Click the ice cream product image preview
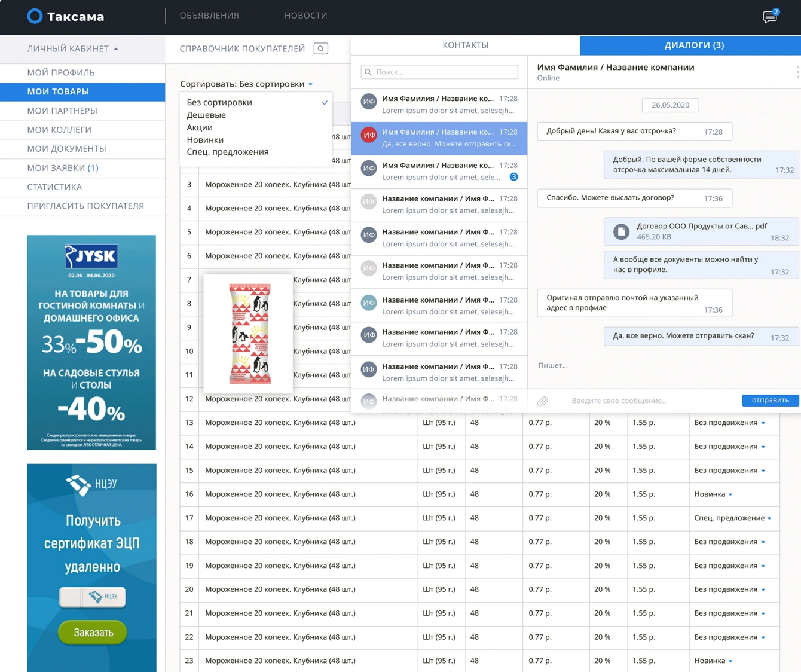Screen dimensions: 801x672 tap(248, 334)
